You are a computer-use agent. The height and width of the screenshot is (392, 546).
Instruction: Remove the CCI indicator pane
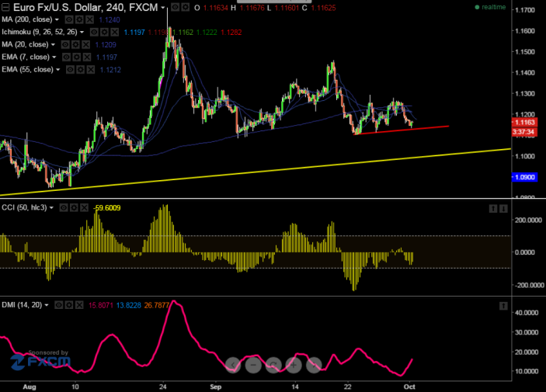pyautogui.click(x=84, y=208)
